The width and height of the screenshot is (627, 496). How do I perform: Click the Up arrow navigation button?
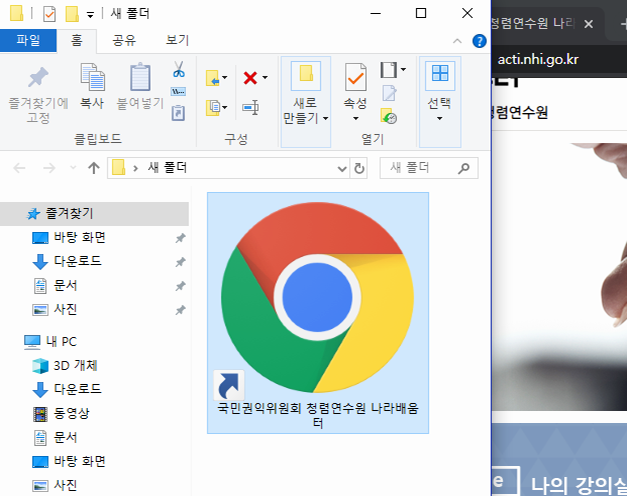pyautogui.click(x=94, y=168)
